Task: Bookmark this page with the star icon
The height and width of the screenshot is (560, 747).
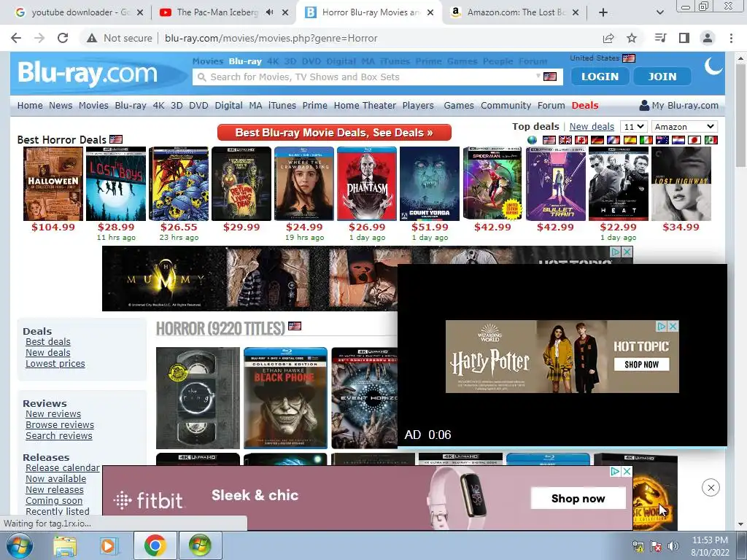Action: click(x=632, y=38)
